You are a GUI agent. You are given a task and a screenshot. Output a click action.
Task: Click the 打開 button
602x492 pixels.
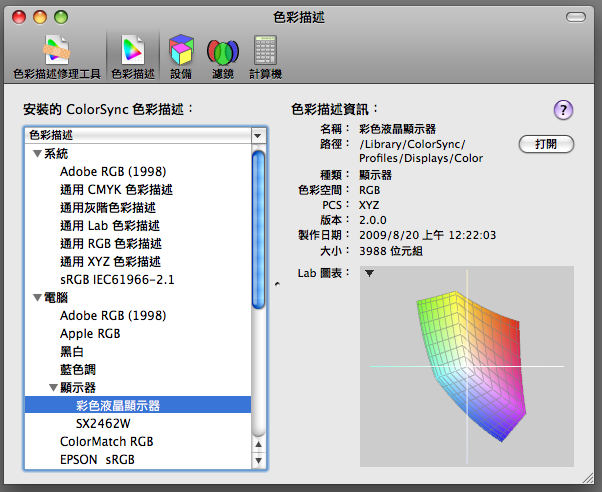tap(546, 144)
